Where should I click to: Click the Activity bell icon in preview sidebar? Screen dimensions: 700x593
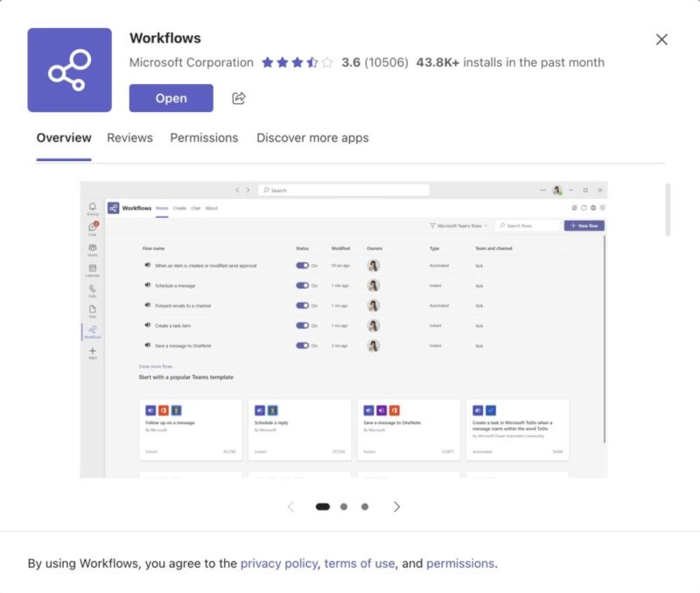(x=93, y=208)
